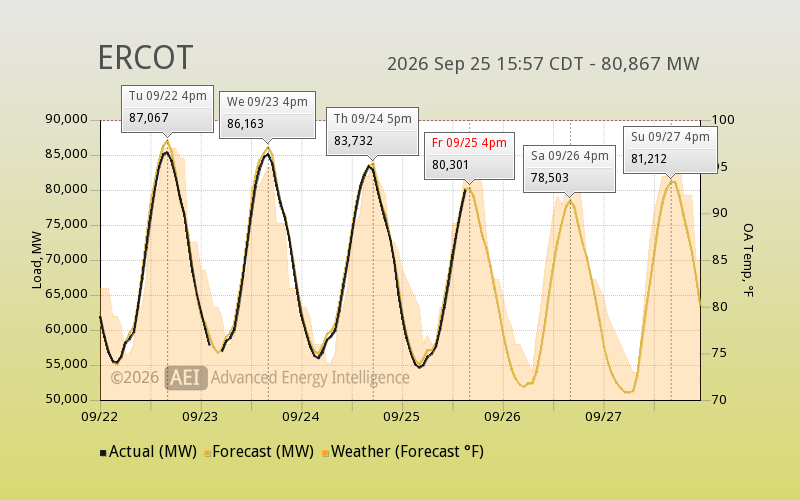Select the red Fr 09/25 4pm tooltip
The height and width of the screenshot is (500, 800).
click(x=469, y=156)
